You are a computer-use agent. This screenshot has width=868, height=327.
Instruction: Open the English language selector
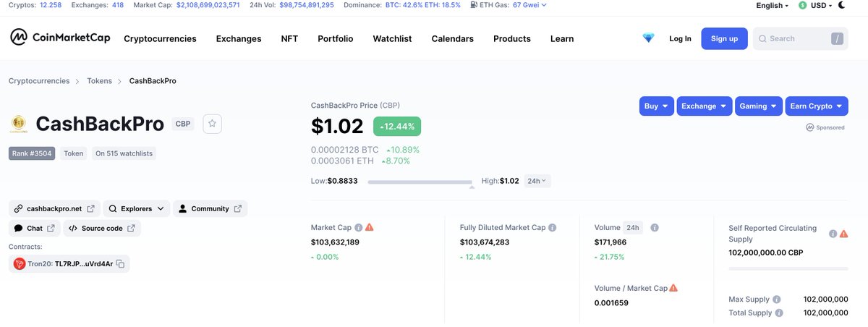point(773,5)
